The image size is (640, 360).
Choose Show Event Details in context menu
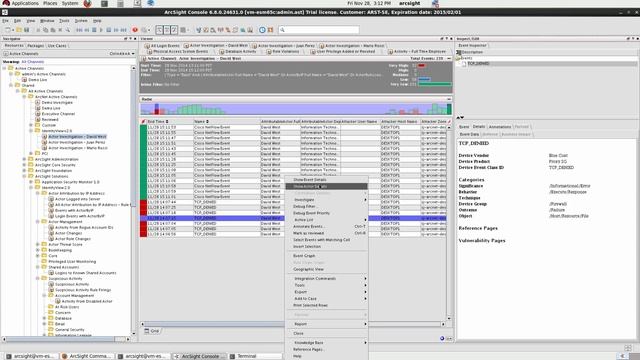click(x=327, y=180)
